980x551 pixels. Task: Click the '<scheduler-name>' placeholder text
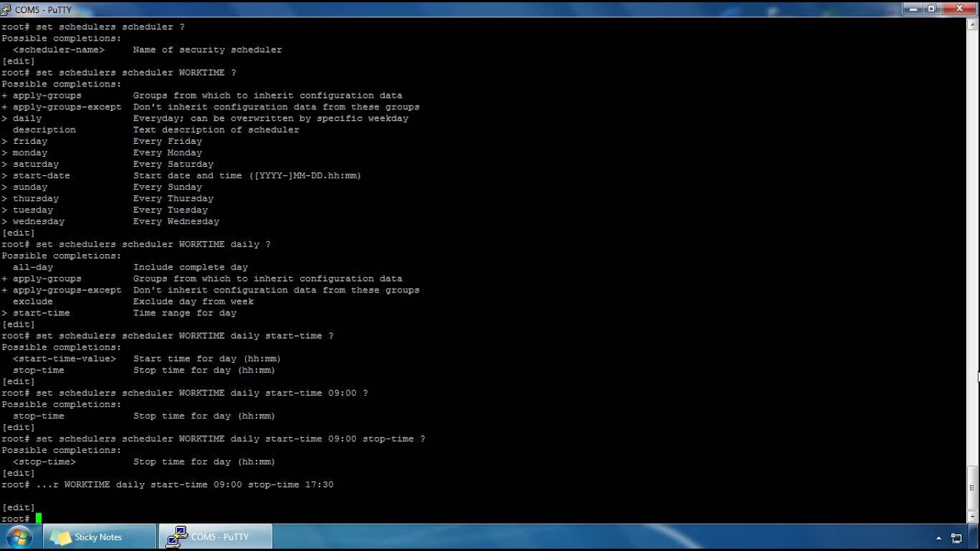[x=59, y=50]
